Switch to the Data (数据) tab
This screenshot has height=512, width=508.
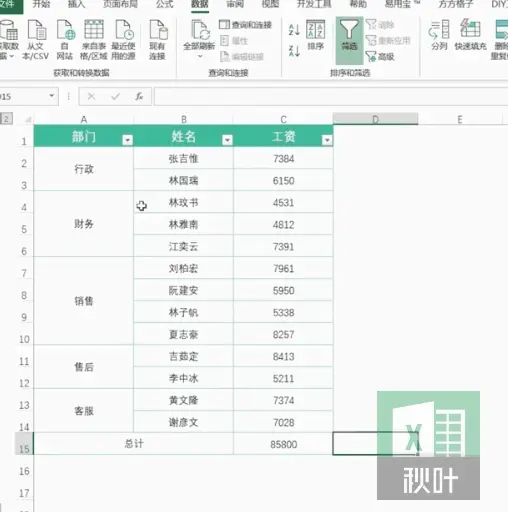[x=200, y=4]
